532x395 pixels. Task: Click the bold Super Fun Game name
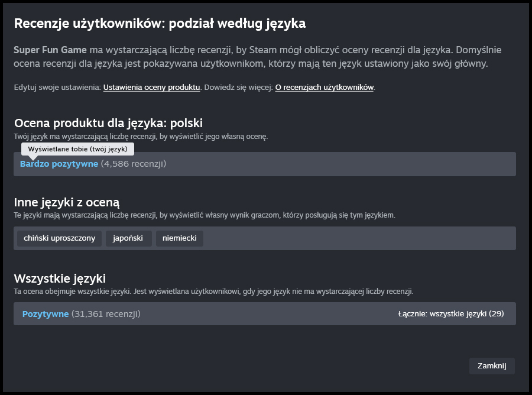point(50,50)
